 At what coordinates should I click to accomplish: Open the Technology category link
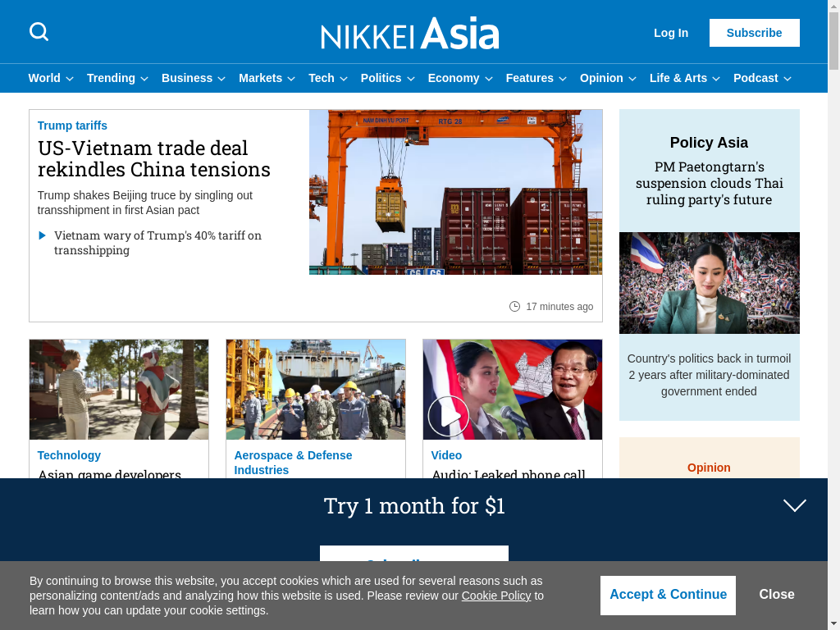click(x=69, y=455)
